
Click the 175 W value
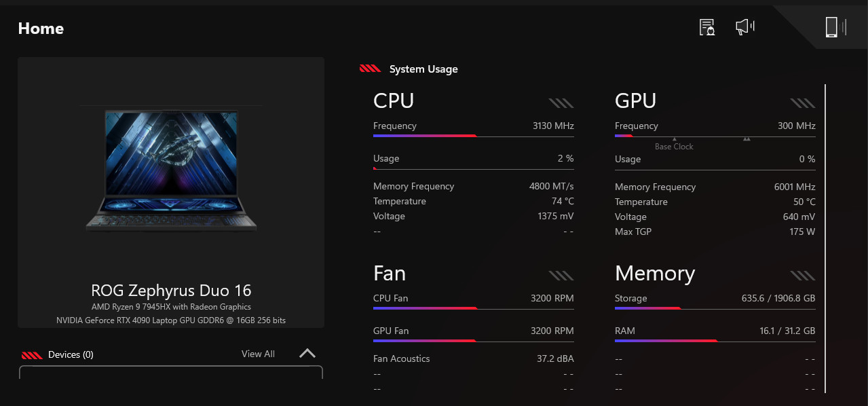tap(802, 232)
